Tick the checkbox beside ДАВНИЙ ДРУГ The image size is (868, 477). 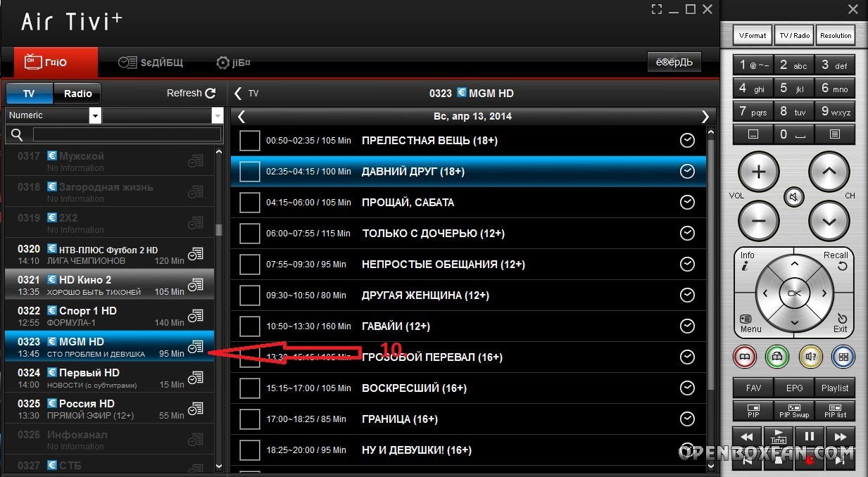(x=250, y=172)
